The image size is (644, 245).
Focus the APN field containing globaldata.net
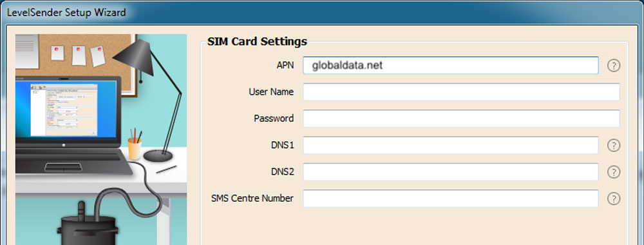451,65
